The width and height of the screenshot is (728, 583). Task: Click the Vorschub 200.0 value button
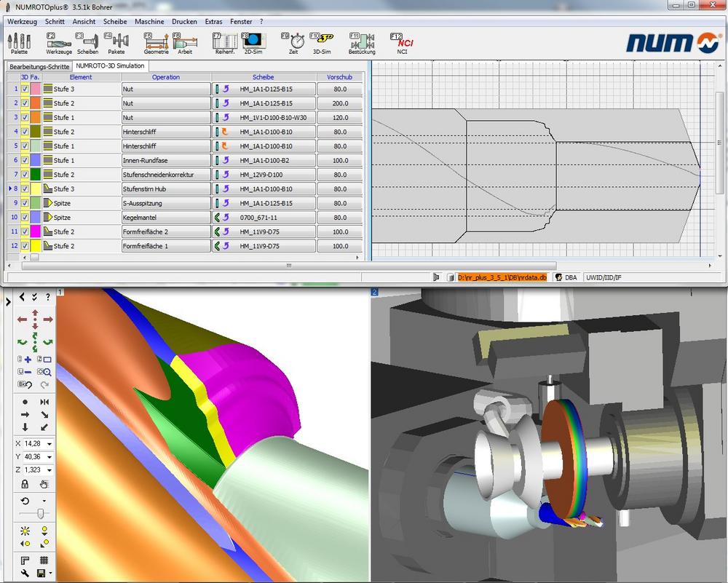point(340,103)
